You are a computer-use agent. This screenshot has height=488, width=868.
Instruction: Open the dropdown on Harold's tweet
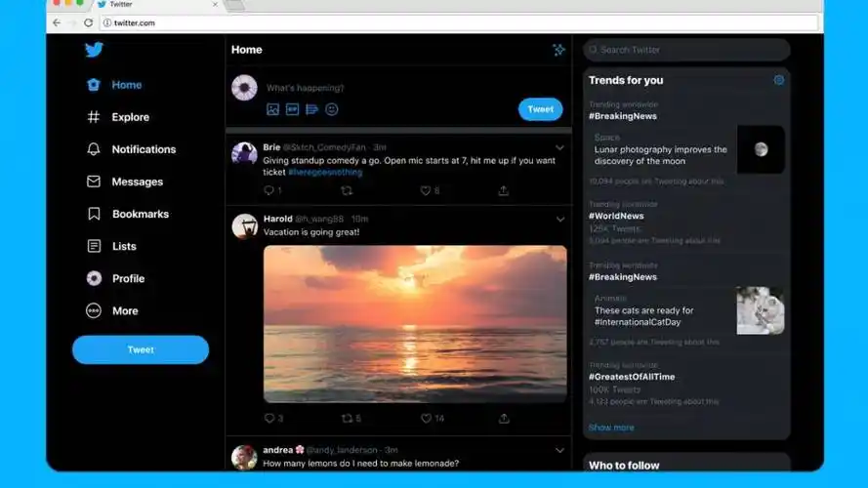(559, 220)
